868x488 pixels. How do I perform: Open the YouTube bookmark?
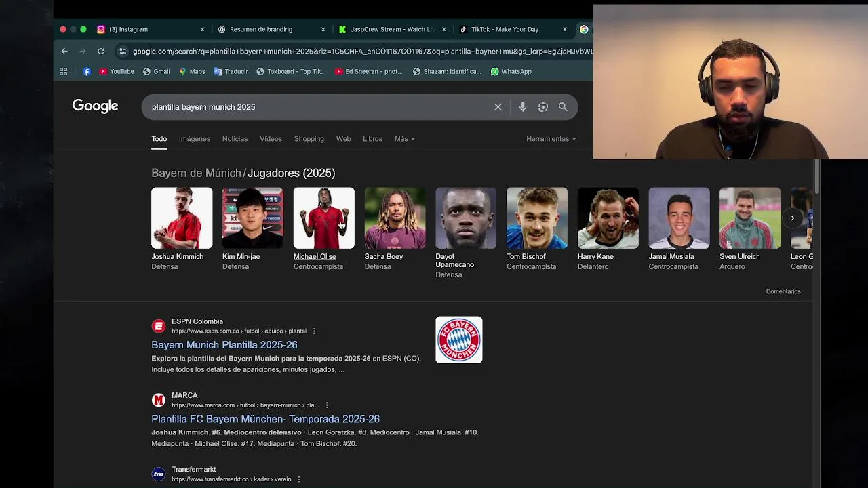(117, 71)
